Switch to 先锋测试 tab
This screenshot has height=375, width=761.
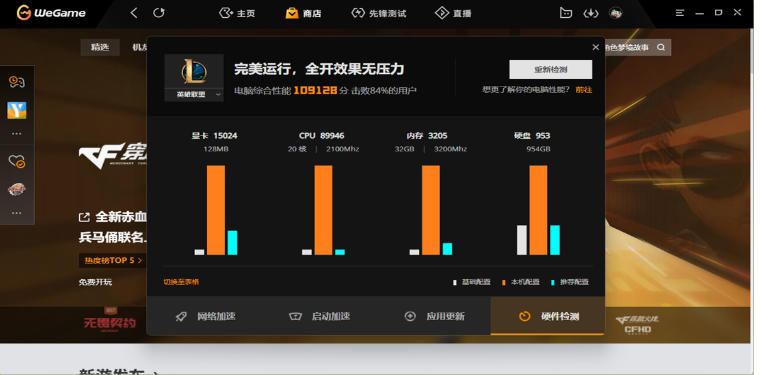click(x=379, y=14)
